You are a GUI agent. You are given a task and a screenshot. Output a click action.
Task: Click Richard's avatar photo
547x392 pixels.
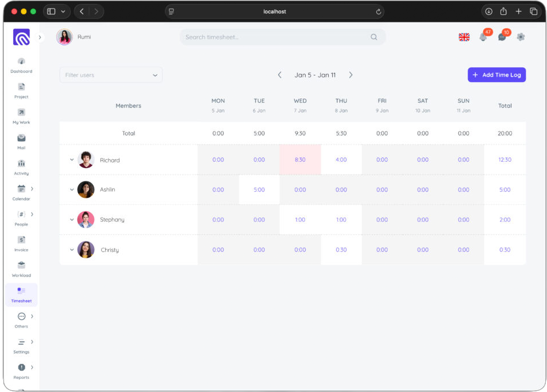pyautogui.click(x=86, y=160)
